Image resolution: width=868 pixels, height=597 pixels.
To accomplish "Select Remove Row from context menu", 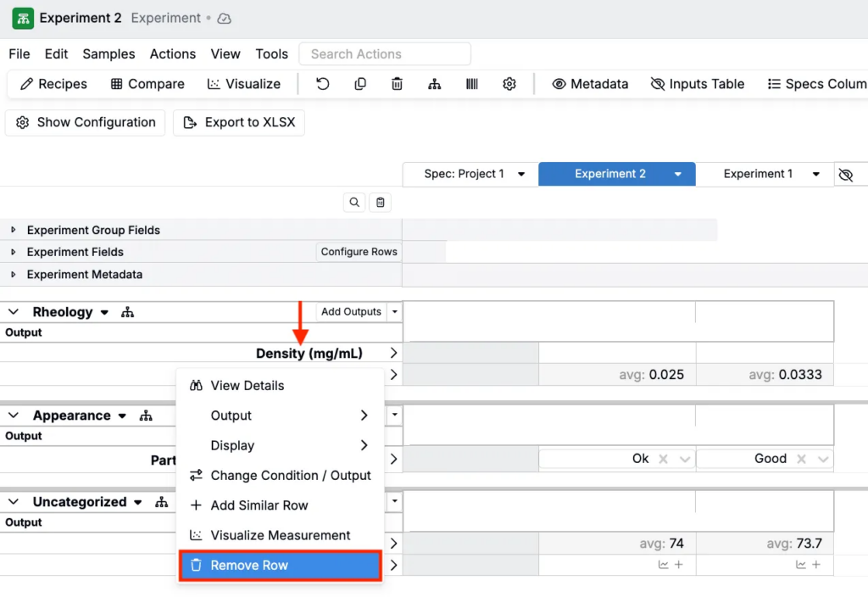I will [280, 566].
